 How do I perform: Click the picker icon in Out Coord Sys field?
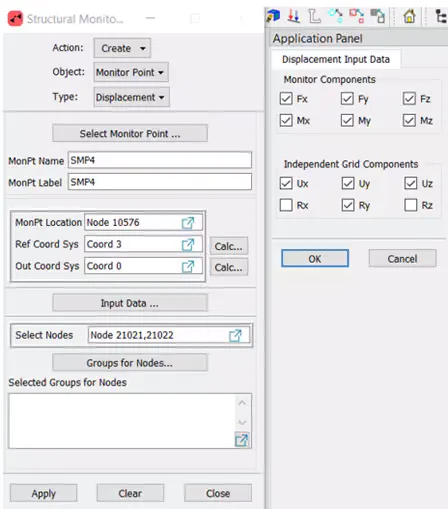188,266
